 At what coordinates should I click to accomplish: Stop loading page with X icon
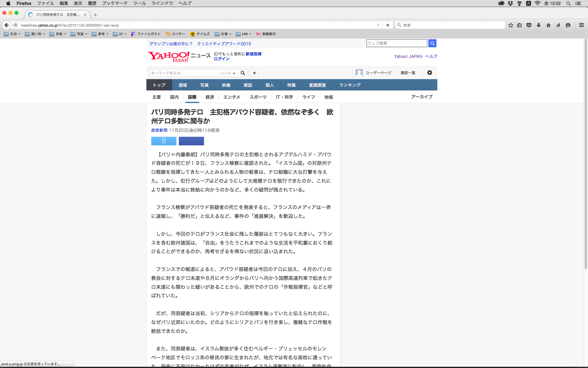[x=388, y=25]
